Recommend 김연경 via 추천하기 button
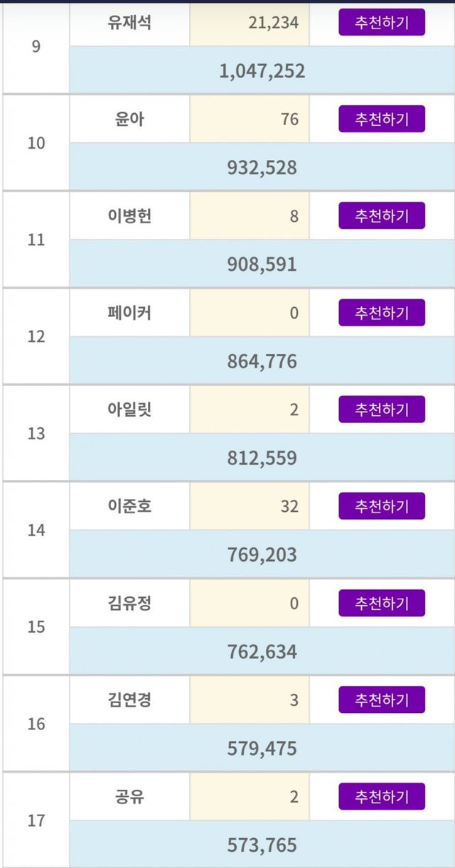Image resolution: width=455 pixels, height=868 pixels. [x=382, y=700]
